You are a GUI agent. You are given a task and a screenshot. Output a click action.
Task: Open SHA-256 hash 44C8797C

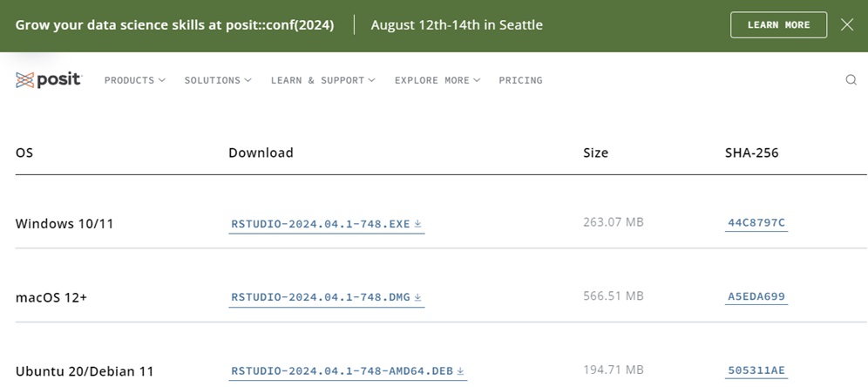[x=756, y=223]
